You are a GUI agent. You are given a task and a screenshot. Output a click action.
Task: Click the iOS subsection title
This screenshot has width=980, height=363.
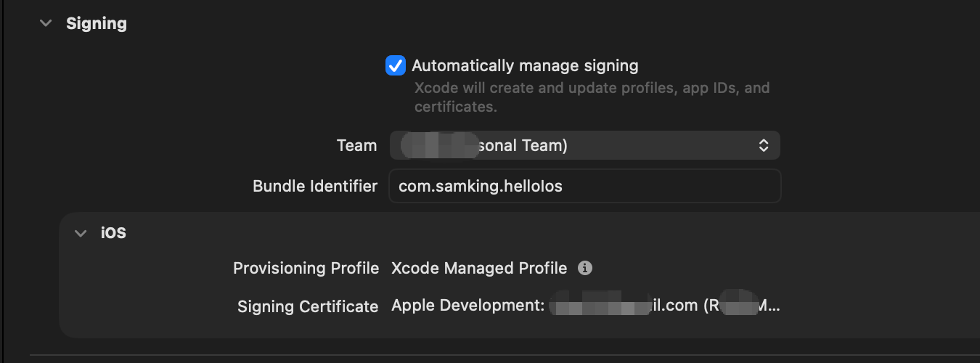point(113,233)
